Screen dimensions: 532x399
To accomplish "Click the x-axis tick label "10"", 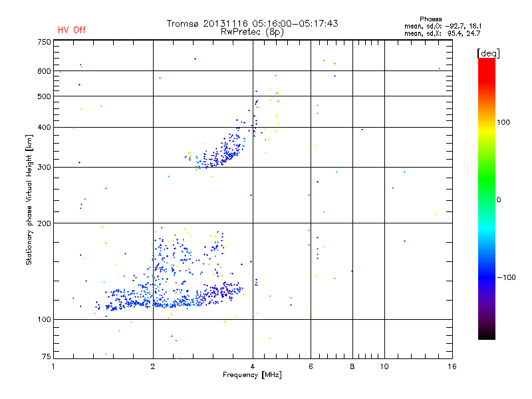I will [x=384, y=366].
